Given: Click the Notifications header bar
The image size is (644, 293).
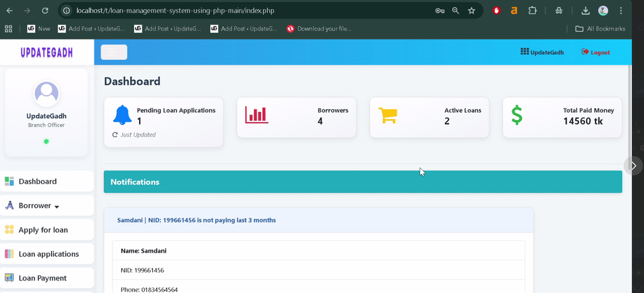Looking at the screenshot, I should point(363,182).
